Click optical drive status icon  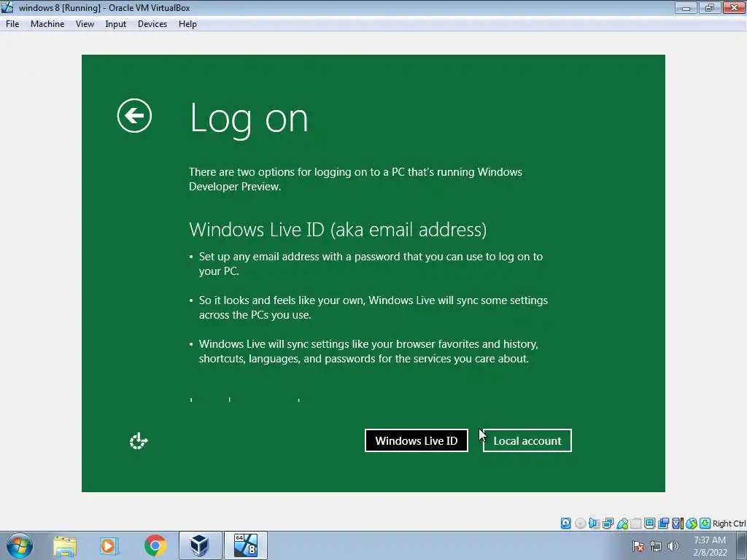pos(580,524)
